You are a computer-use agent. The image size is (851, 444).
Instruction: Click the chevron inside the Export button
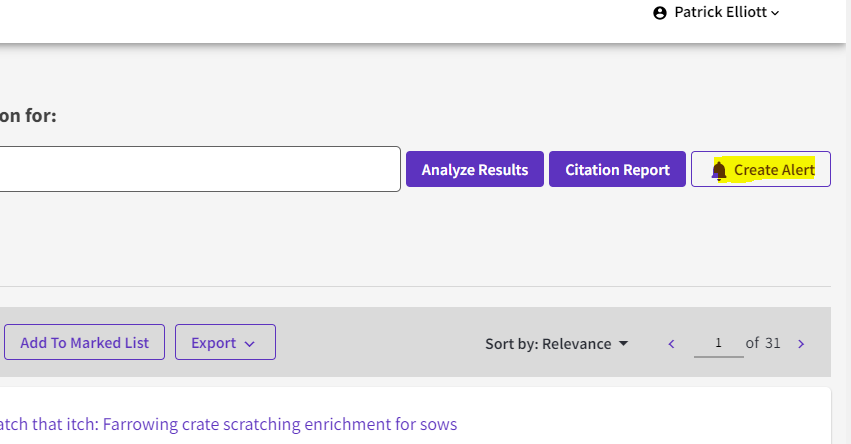point(250,343)
